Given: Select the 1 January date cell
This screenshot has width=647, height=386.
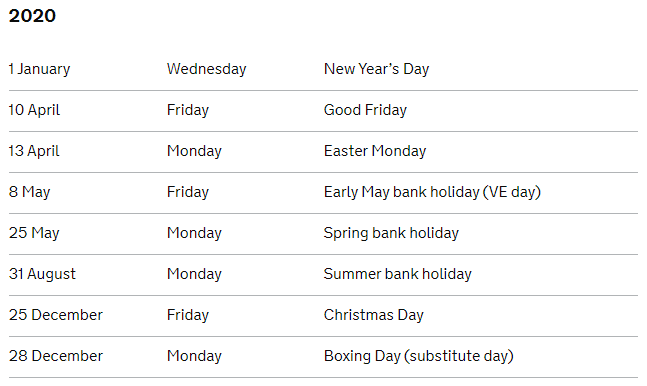Looking at the screenshot, I should pos(40,69).
